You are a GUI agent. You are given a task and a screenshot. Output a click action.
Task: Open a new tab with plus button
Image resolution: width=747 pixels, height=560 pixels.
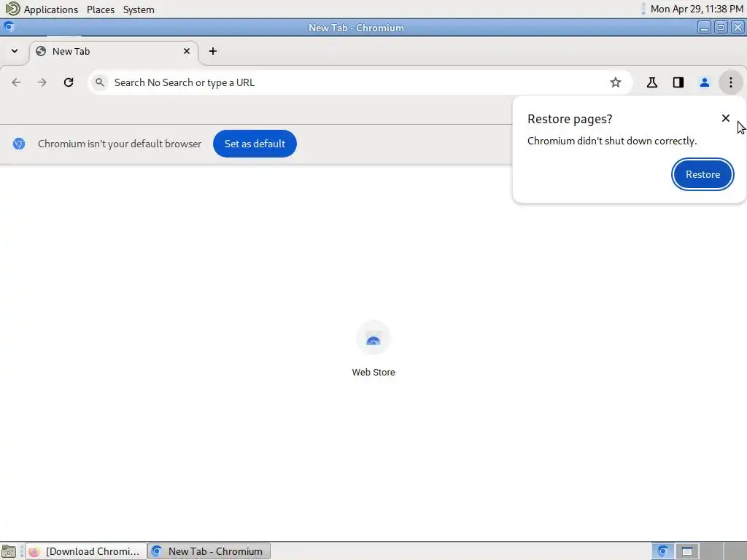(213, 51)
